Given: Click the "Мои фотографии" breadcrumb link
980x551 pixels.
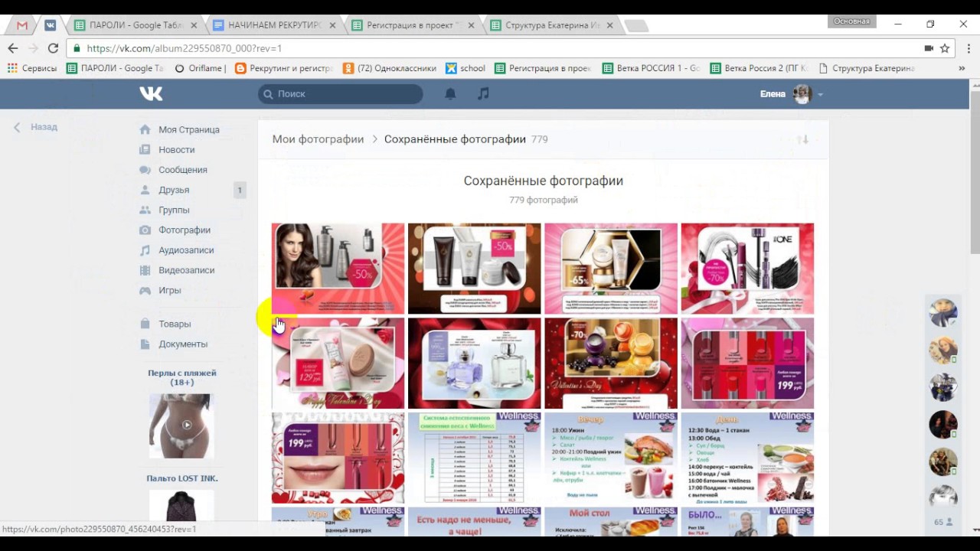Looking at the screenshot, I should (x=318, y=139).
